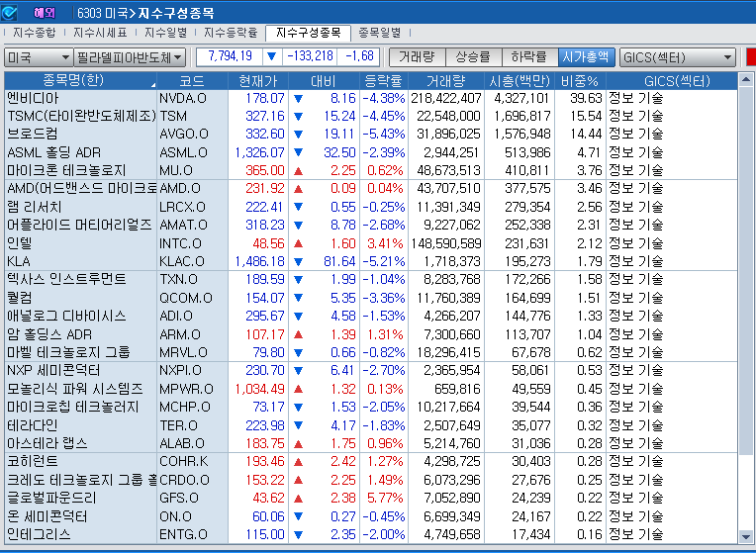
Task: Click AMD price 231.92
Action: (x=265, y=189)
